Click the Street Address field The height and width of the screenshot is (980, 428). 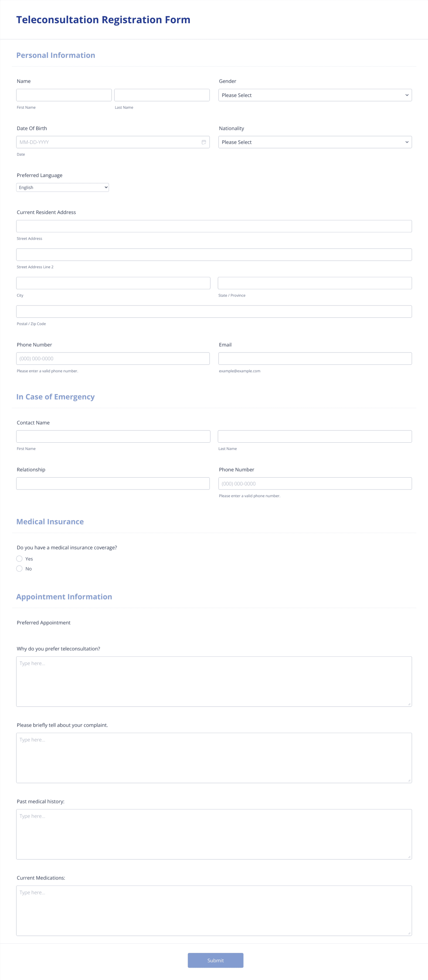click(x=214, y=226)
